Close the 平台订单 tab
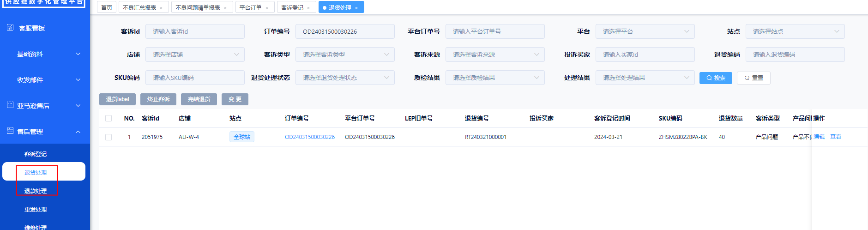The width and height of the screenshot is (868, 230). [267, 8]
